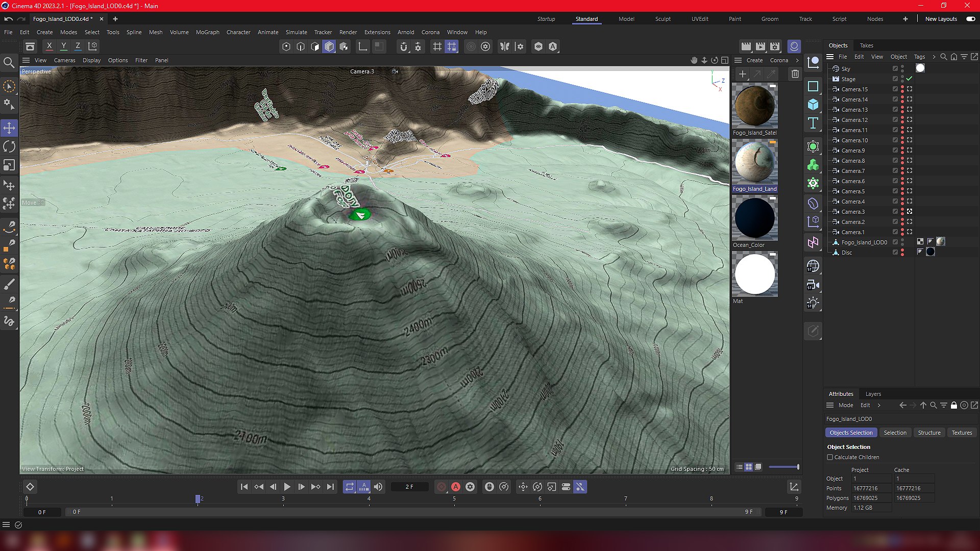Viewport: 980px width, 551px height.
Task: Click the current frame field showing 2 F
Action: [x=409, y=487]
